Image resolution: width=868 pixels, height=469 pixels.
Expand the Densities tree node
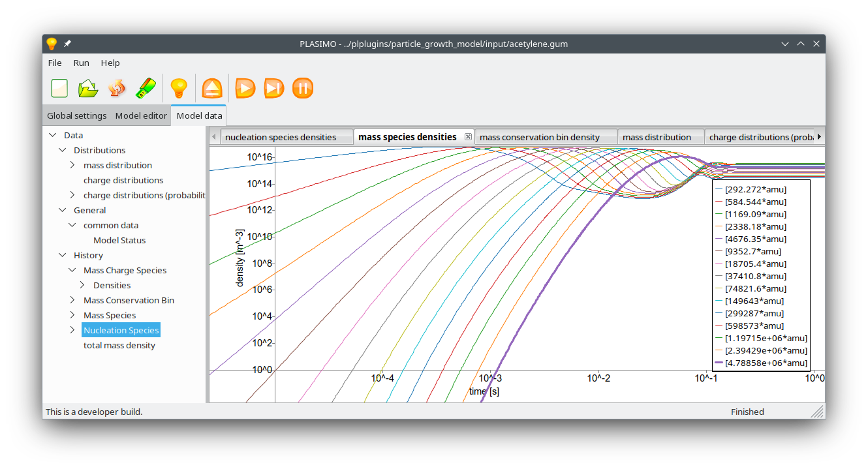[82, 285]
